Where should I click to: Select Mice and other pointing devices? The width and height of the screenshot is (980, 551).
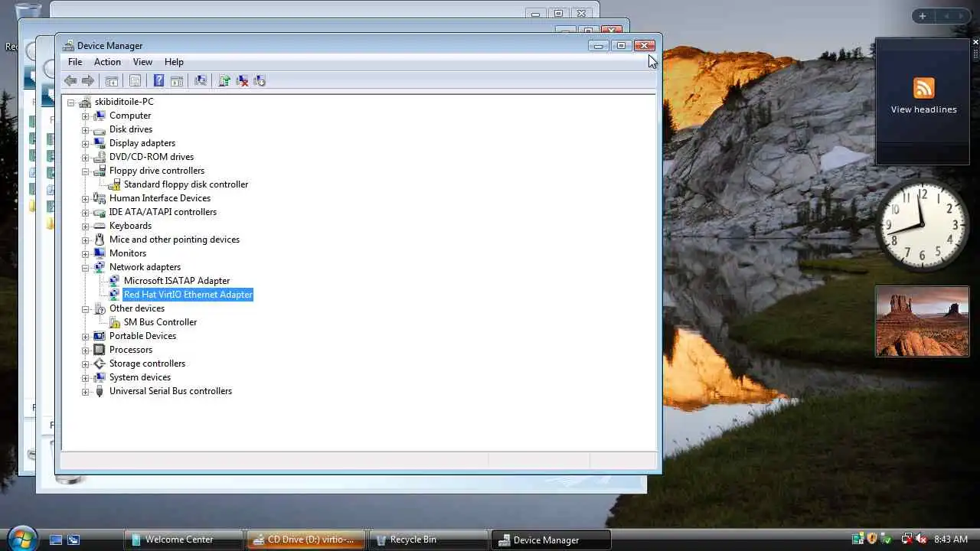pyautogui.click(x=174, y=240)
